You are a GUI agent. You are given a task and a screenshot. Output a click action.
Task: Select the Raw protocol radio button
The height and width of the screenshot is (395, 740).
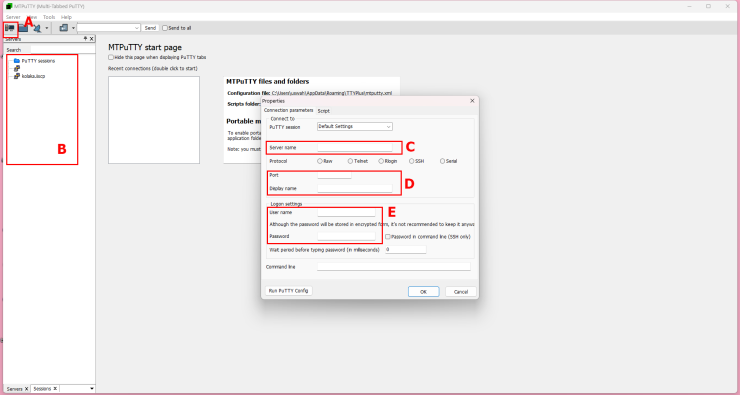point(320,161)
